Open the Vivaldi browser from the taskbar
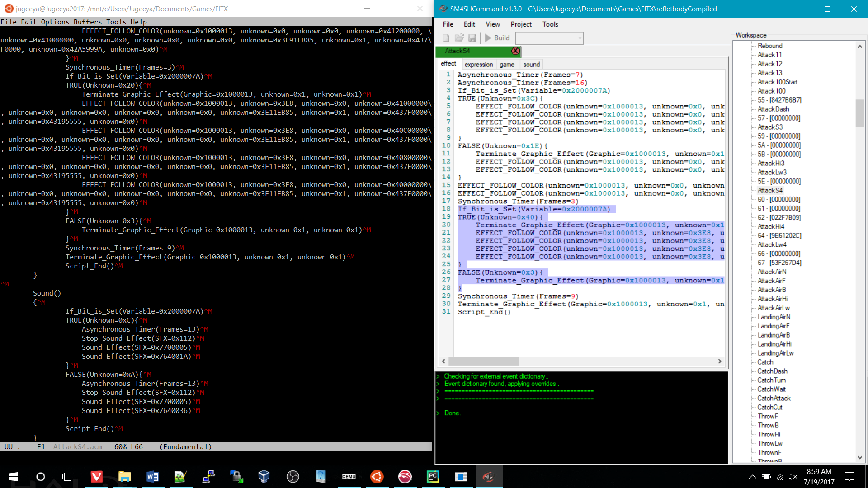The height and width of the screenshot is (488, 868). click(97, 477)
